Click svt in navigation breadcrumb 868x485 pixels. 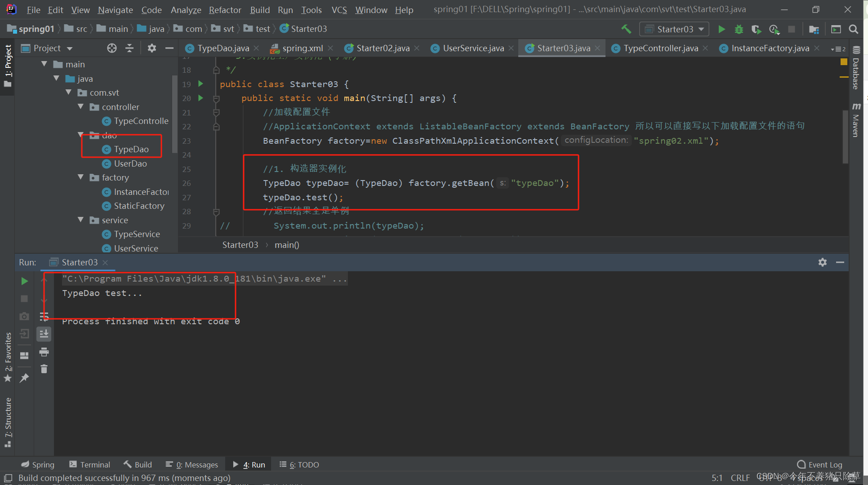click(x=228, y=29)
